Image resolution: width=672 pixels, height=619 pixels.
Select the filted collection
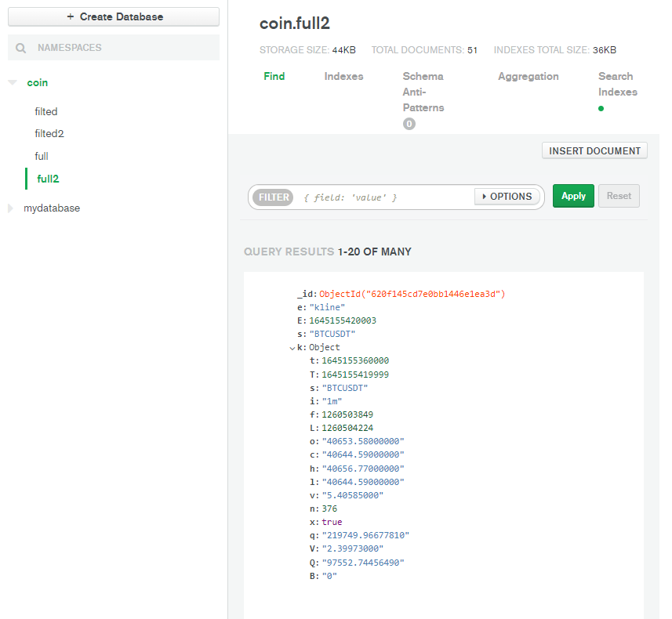tap(45, 112)
